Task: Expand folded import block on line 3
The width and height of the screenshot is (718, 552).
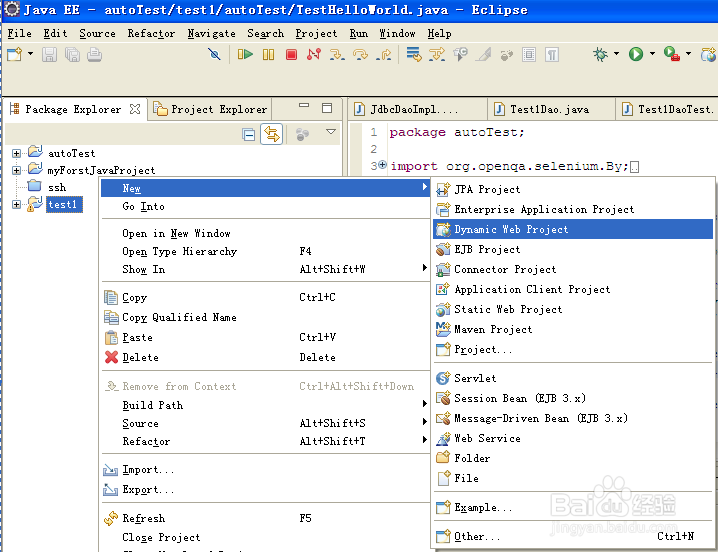Action: coord(382,164)
